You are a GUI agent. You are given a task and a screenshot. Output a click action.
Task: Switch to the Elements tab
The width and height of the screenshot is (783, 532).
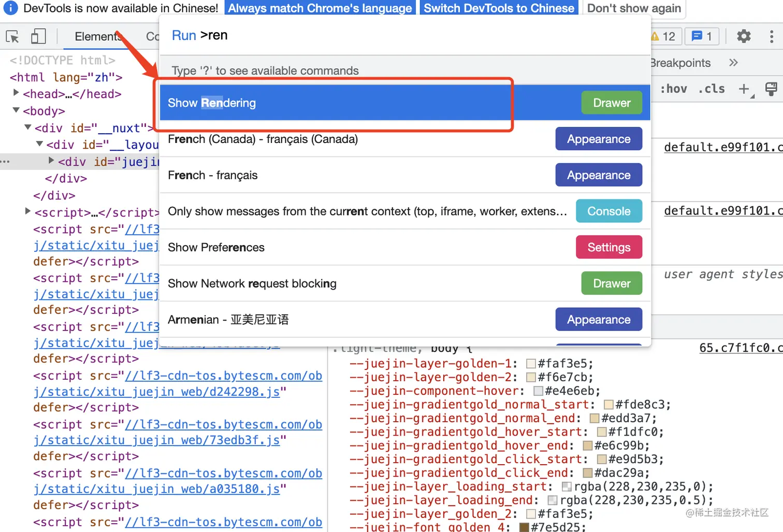click(98, 36)
